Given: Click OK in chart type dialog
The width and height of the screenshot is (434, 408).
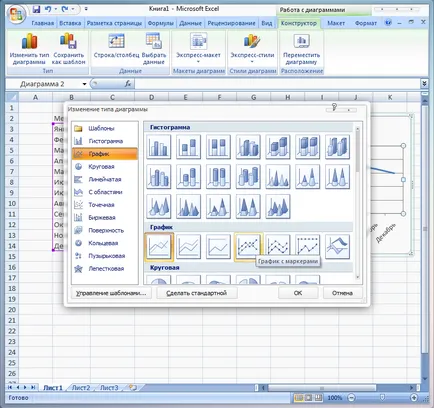Looking at the screenshot, I should click(x=298, y=293).
